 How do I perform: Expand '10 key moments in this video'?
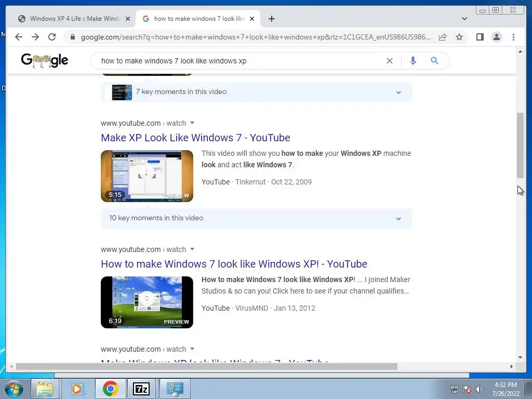pos(257,218)
